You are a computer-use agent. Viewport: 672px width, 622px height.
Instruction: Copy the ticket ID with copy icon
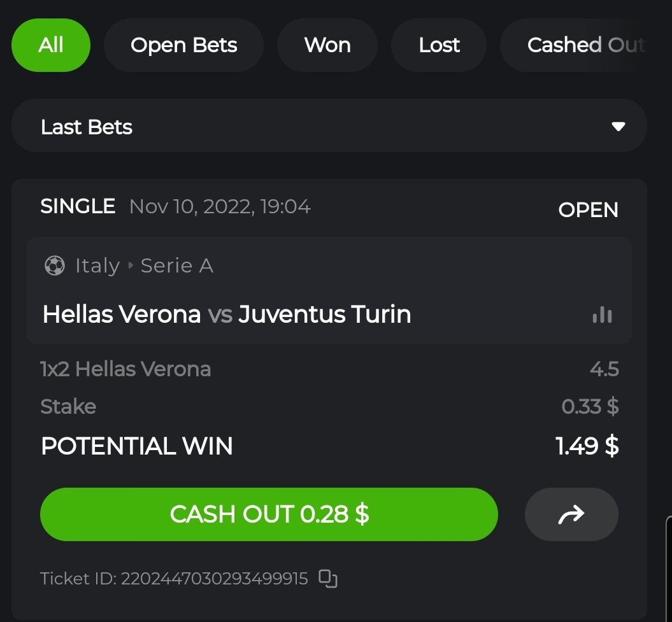tap(328, 578)
